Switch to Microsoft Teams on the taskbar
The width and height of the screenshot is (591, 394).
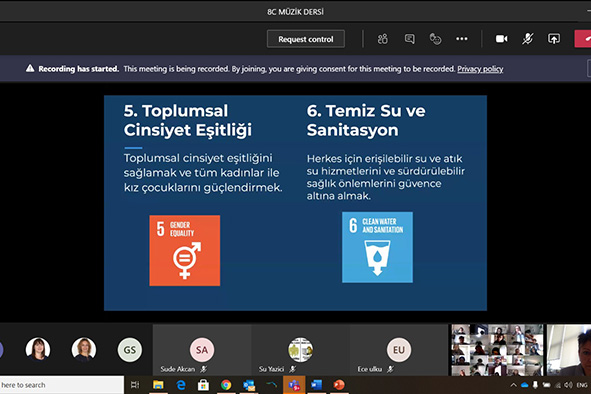294,385
